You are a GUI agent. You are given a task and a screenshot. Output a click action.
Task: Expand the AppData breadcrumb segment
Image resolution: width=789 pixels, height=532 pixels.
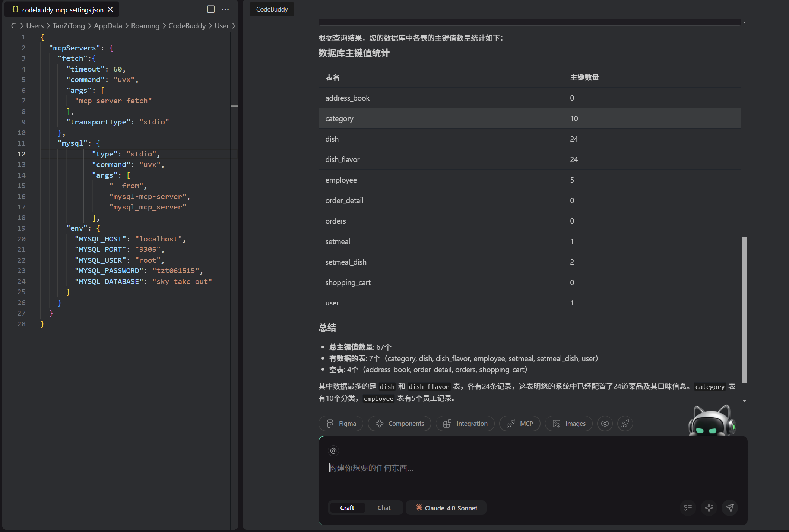click(108, 26)
